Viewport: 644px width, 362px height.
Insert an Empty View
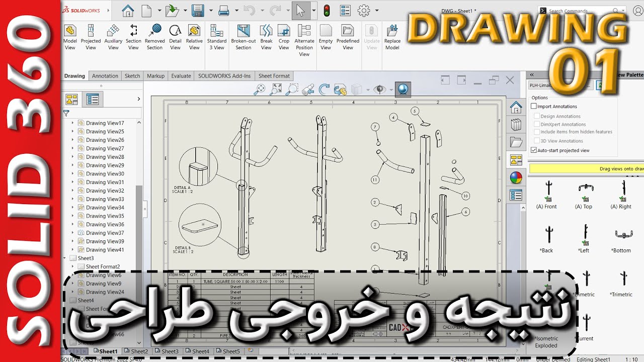pos(326,38)
